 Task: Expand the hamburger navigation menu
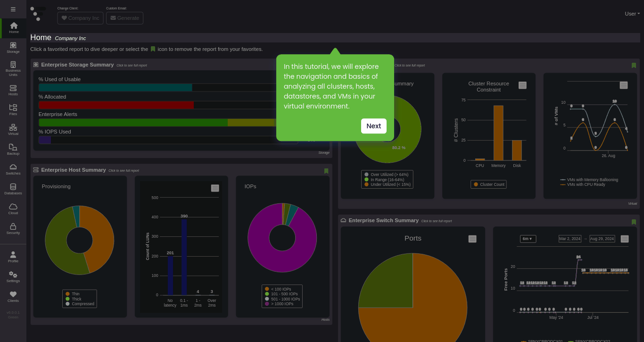pyautogui.click(x=13, y=9)
